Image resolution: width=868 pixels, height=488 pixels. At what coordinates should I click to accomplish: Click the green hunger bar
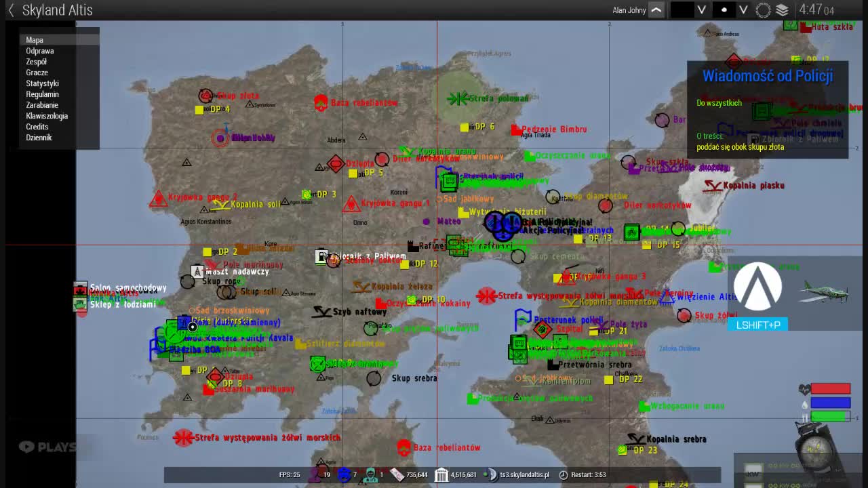click(831, 416)
